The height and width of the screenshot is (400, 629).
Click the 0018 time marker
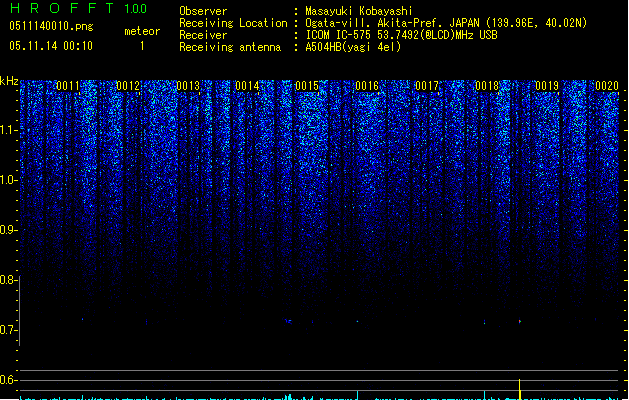coord(487,86)
